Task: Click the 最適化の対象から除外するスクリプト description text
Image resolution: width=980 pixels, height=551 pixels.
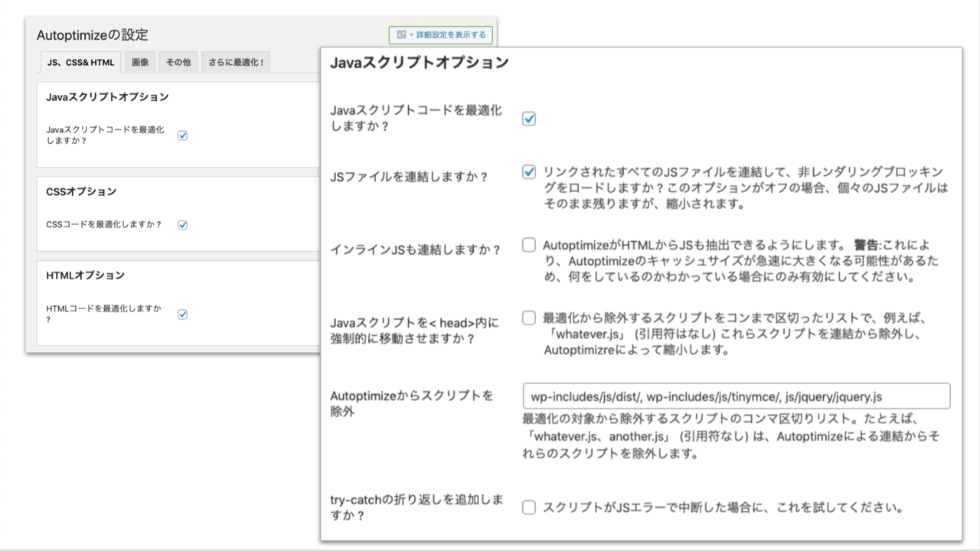Action: pyautogui.click(x=731, y=436)
